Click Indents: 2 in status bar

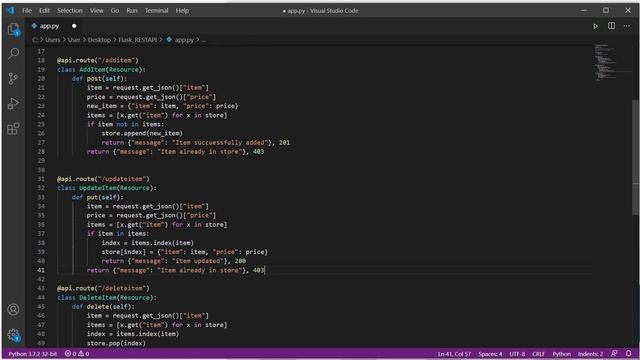590,354
